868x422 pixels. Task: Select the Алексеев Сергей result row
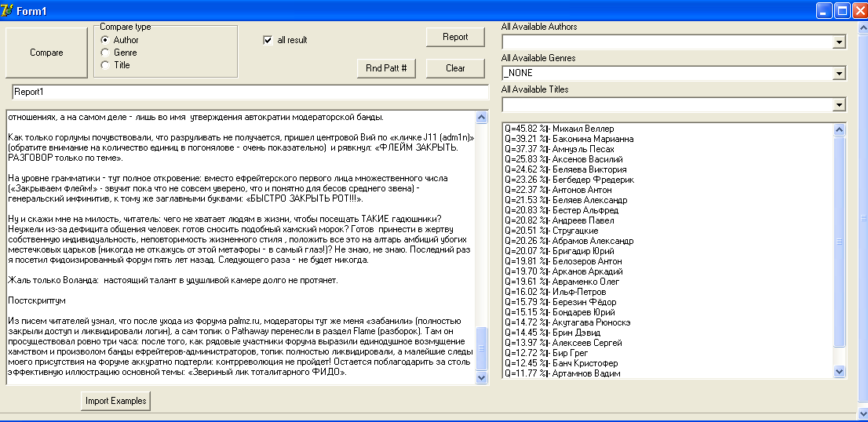click(x=668, y=343)
